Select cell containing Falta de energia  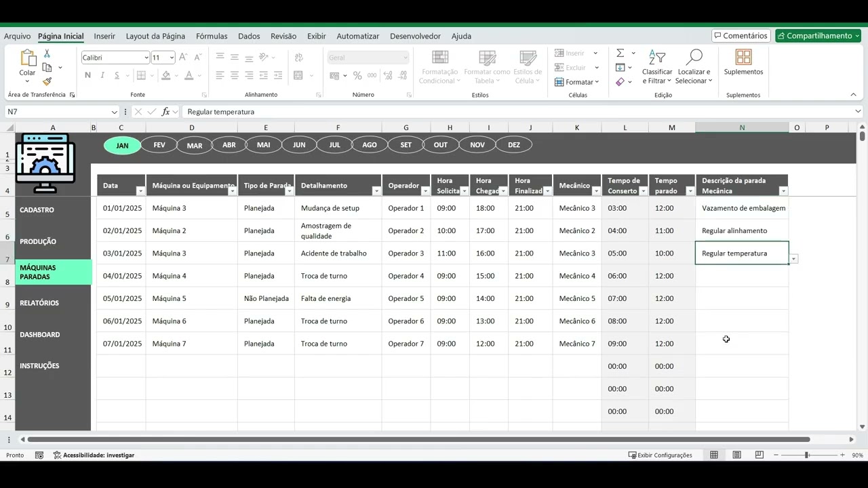[x=338, y=298]
